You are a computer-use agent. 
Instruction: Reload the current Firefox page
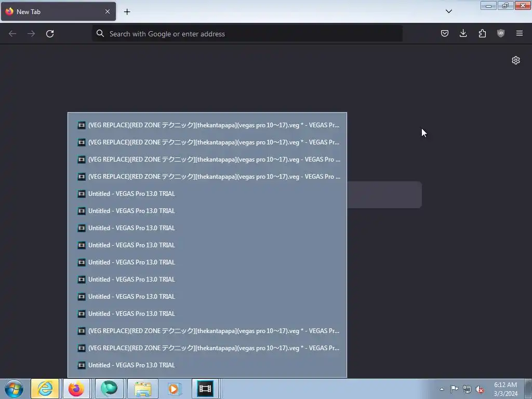tap(50, 34)
